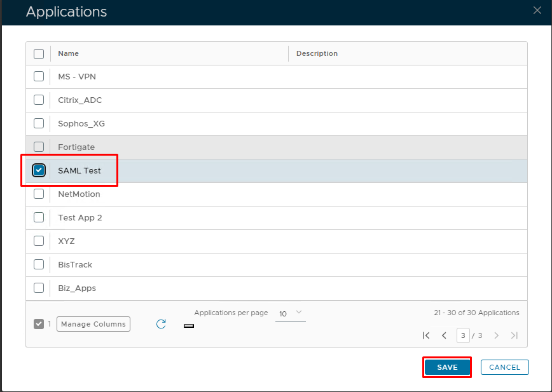The image size is (552, 392).
Task: Sort by the Name column header
Action: pyautogui.click(x=69, y=53)
